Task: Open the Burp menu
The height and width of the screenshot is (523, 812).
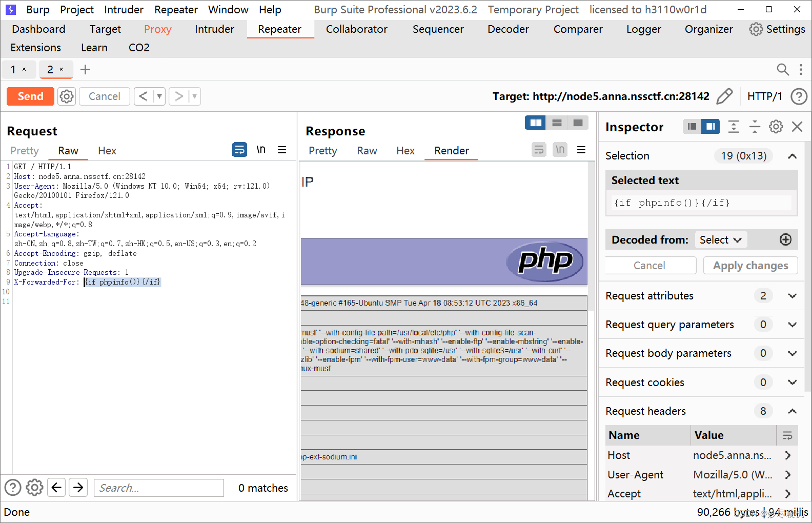Action: coord(37,10)
